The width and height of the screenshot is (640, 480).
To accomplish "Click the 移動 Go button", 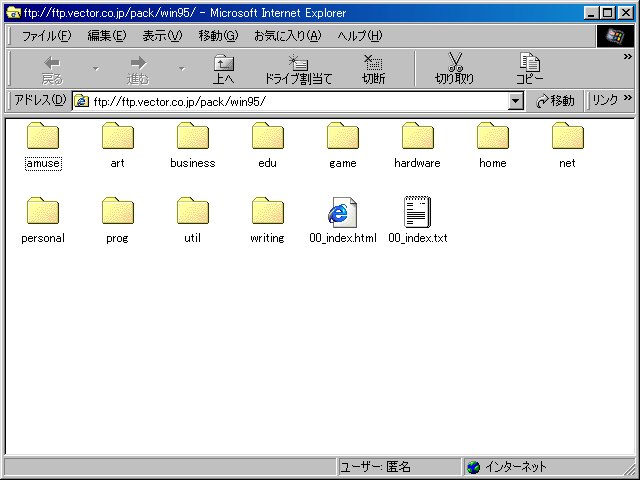I will pyautogui.click(x=555, y=101).
